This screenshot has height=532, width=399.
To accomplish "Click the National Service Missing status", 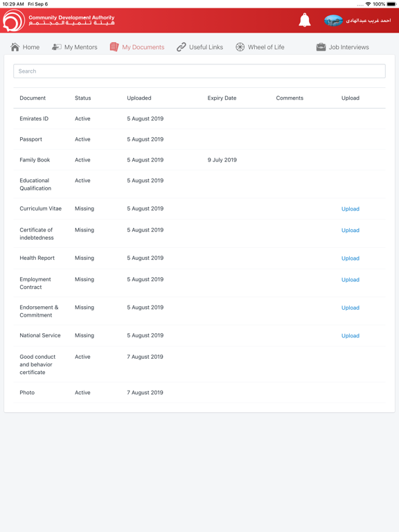I will coord(85,335).
